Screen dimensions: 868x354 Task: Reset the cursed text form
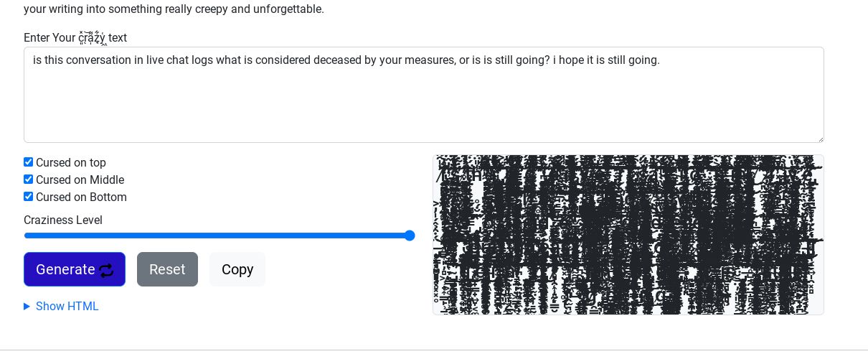pyautogui.click(x=167, y=269)
